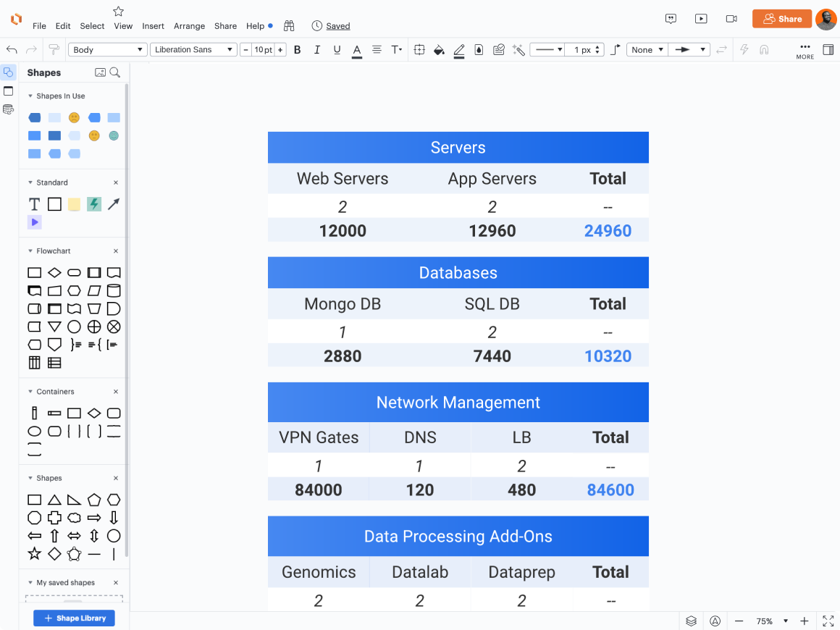Open the shape notes icon
Image resolution: width=840 pixels, height=630 pixels.
[498, 49]
